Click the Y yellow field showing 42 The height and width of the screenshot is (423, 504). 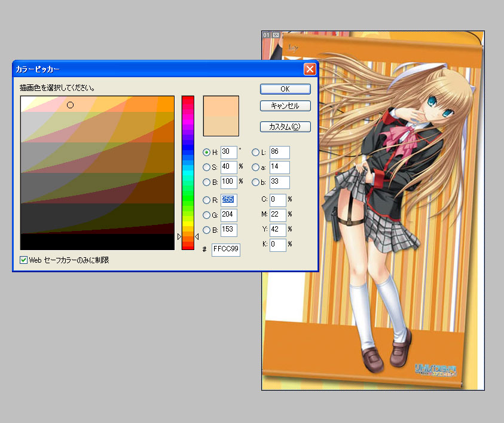pos(278,230)
